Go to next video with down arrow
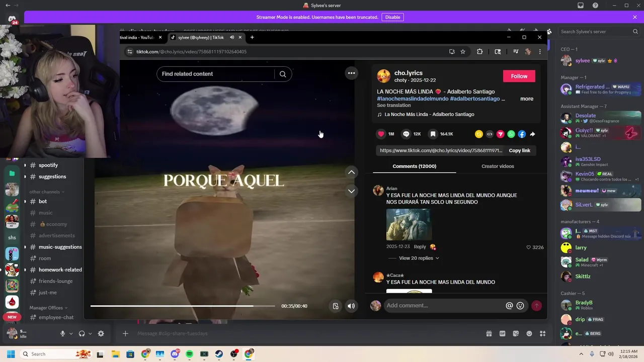 pos(351,191)
